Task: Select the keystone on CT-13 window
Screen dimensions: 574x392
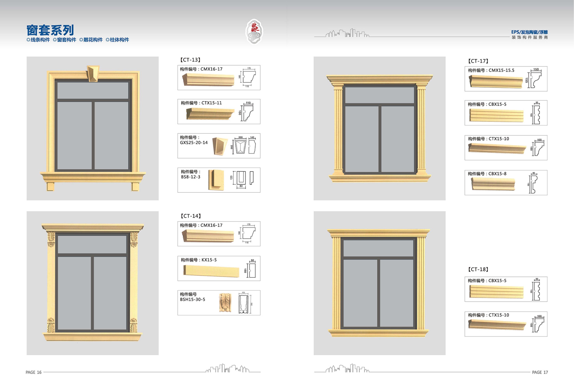Action: click(x=93, y=74)
